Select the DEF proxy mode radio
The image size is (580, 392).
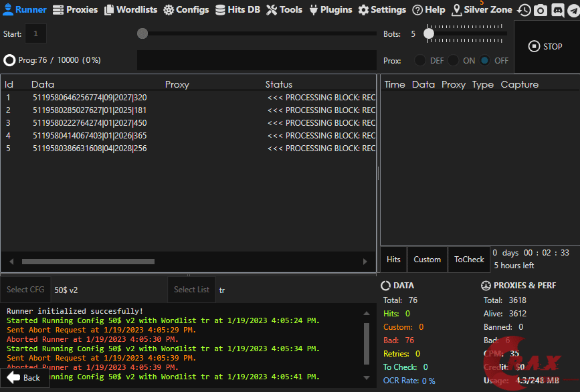tap(421, 60)
